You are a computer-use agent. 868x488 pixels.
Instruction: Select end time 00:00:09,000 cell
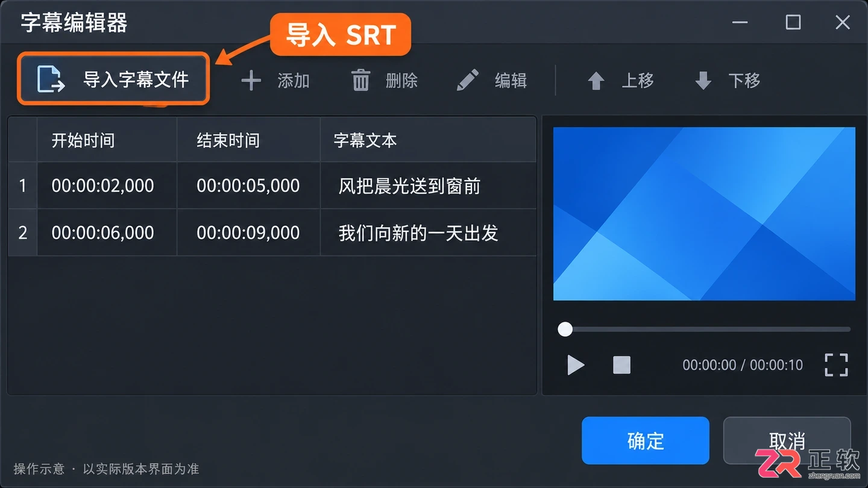[248, 233]
